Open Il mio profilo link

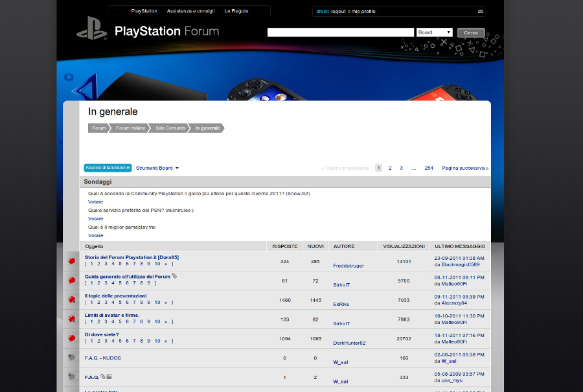tap(361, 12)
